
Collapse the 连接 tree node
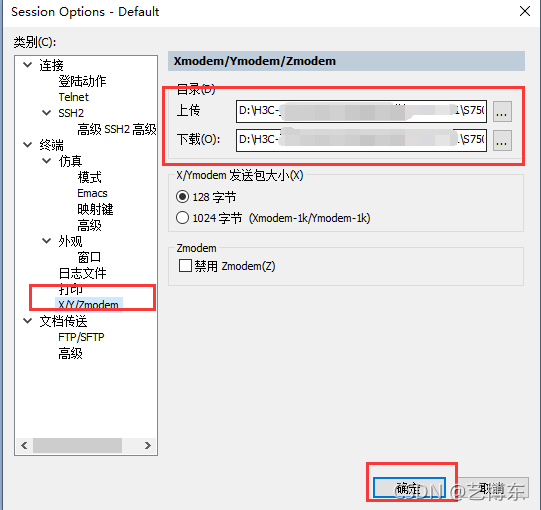coord(28,65)
